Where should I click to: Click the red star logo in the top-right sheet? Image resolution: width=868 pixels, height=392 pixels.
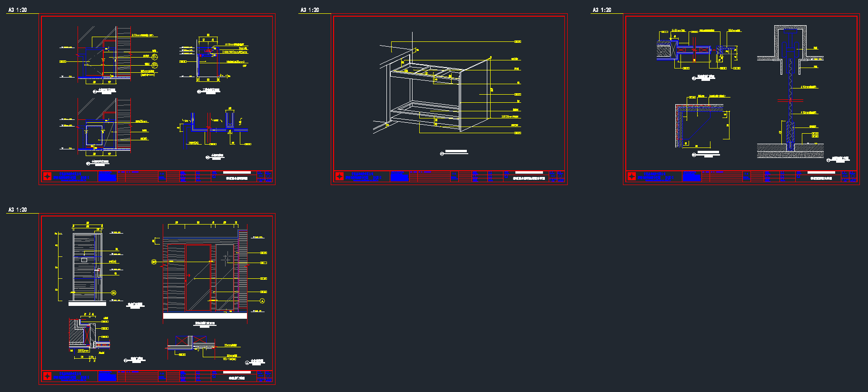[631, 177]
